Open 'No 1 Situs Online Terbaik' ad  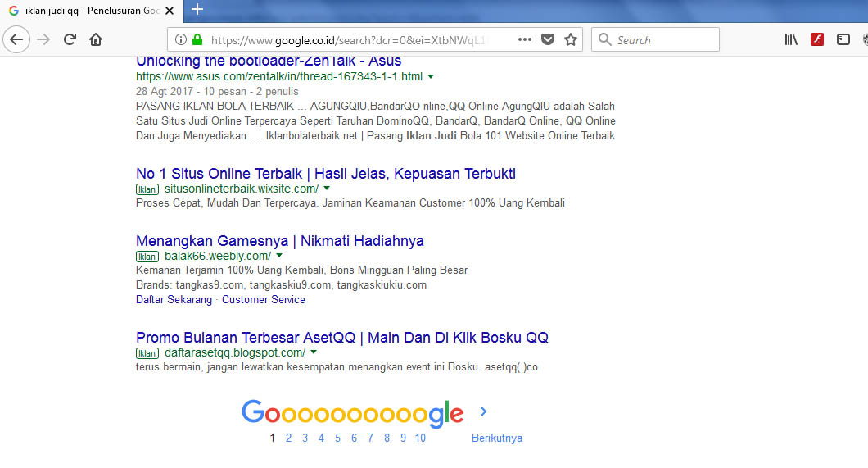(326, 174)
